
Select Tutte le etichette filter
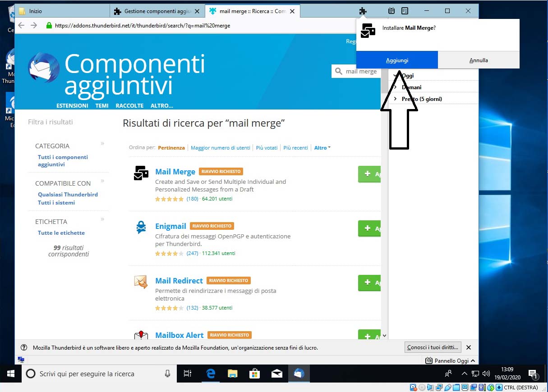(61, 233)
